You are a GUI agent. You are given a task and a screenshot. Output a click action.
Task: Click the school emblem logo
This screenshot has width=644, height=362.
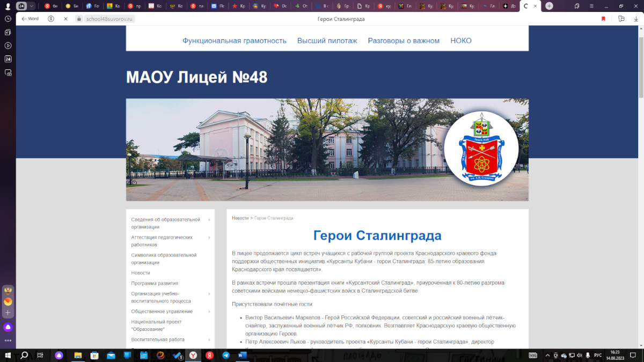pos(481,148)
